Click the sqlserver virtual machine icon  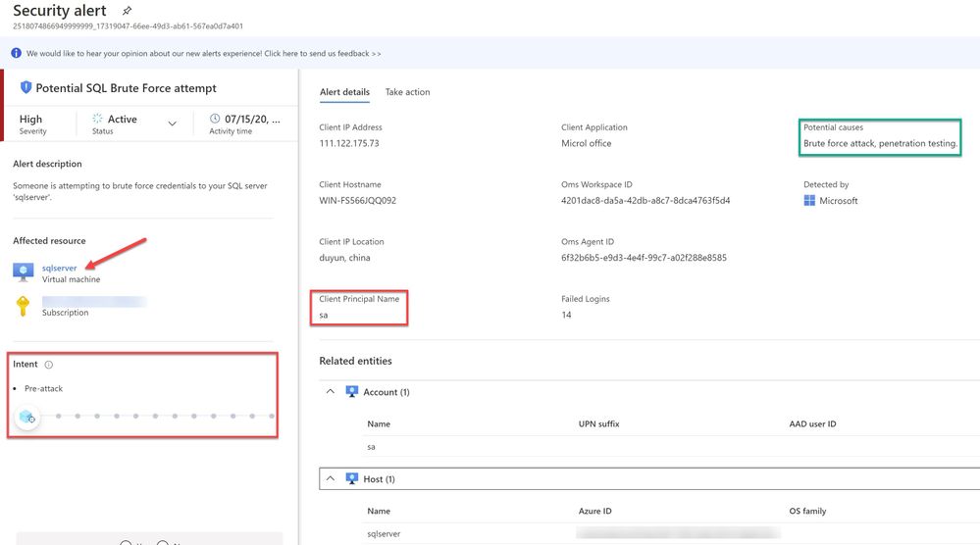(24, 272)
